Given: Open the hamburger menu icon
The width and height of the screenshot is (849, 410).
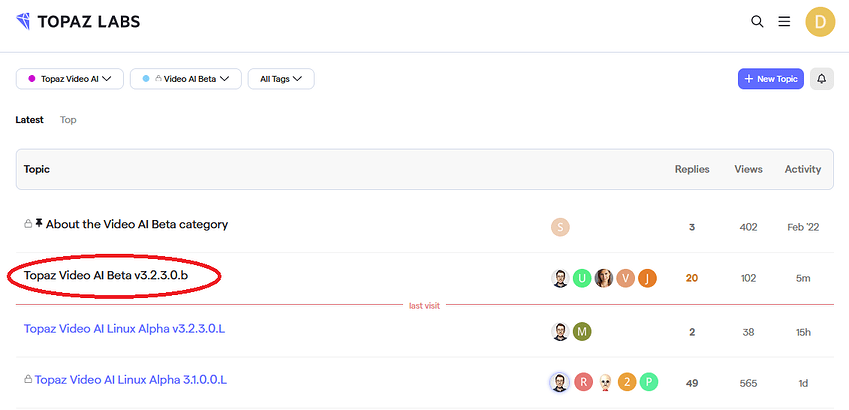Looking at the screenshot, I should tap(785, 21).
